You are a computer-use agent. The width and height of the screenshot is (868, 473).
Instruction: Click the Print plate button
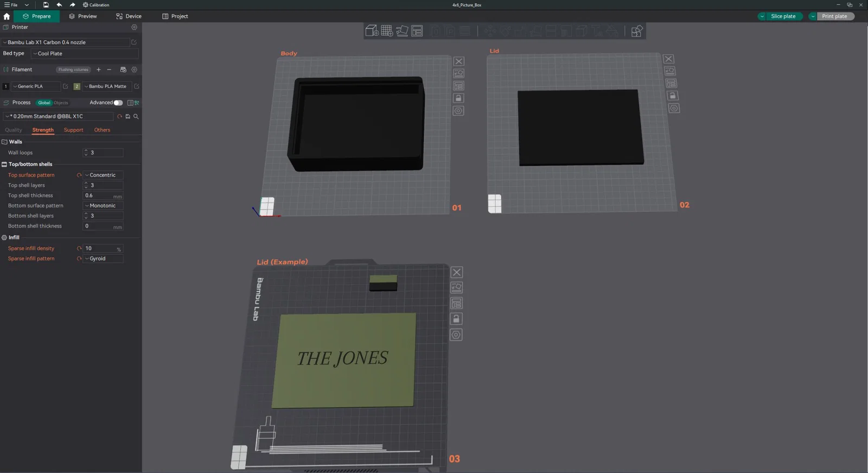[834, 16]
